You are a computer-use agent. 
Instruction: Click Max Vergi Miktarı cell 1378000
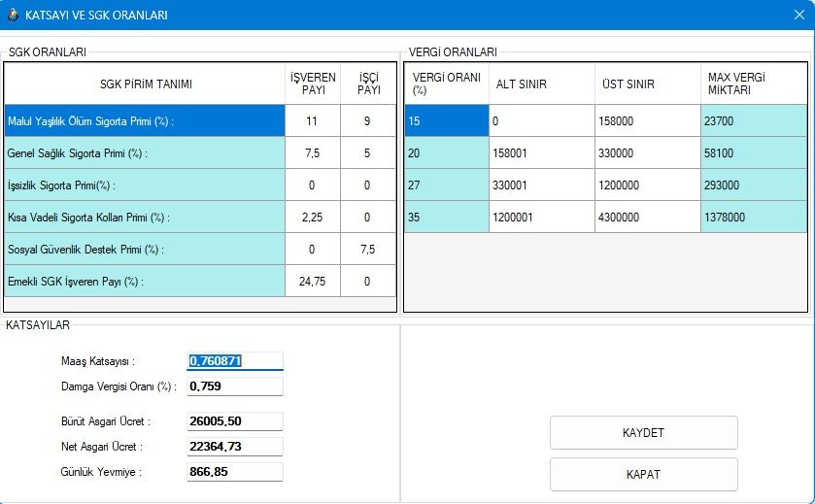tap(752, 218)
